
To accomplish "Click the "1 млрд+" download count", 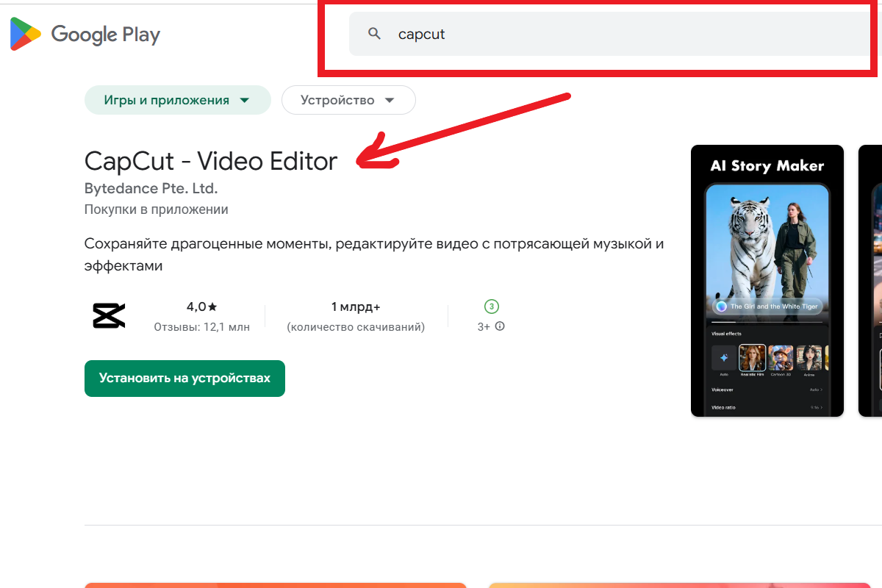I will (356, 306).
